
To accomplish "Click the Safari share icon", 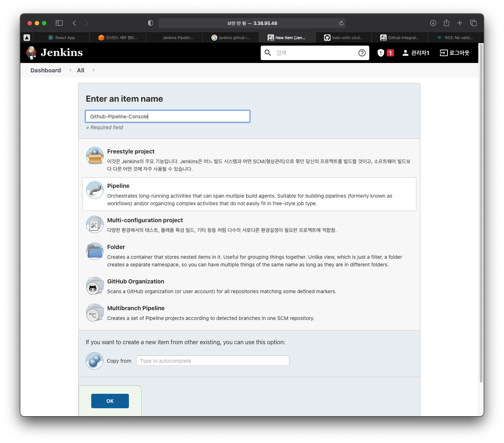I will tap(446, 23).
